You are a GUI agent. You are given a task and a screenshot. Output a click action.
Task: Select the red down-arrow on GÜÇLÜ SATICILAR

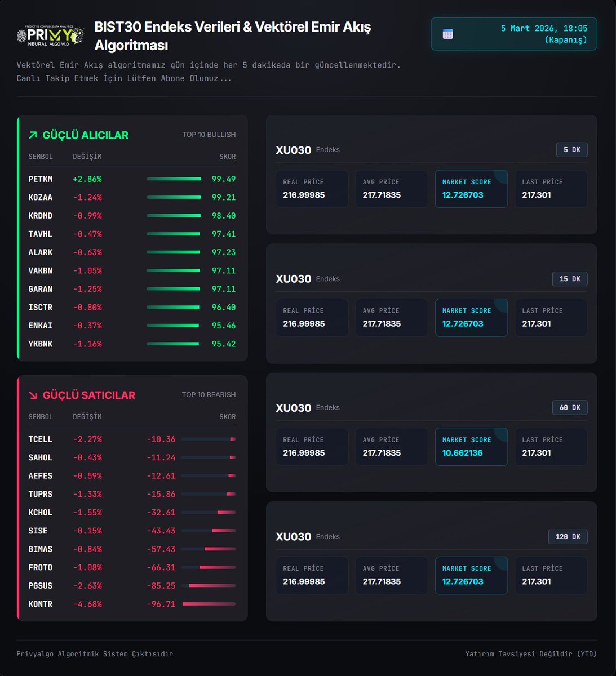coord(33,395)
